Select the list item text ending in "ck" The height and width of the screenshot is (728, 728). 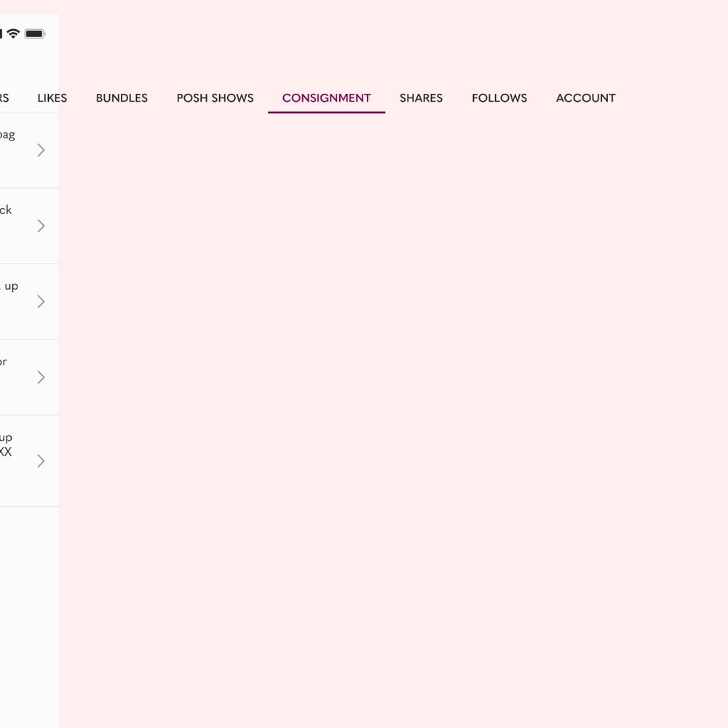(5, 210)
